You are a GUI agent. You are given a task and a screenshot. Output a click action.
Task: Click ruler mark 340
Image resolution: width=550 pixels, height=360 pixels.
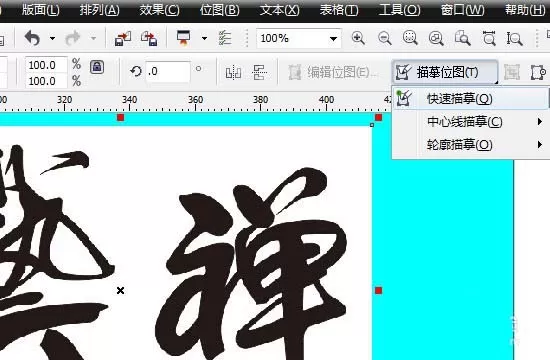(x=129, y=100)
